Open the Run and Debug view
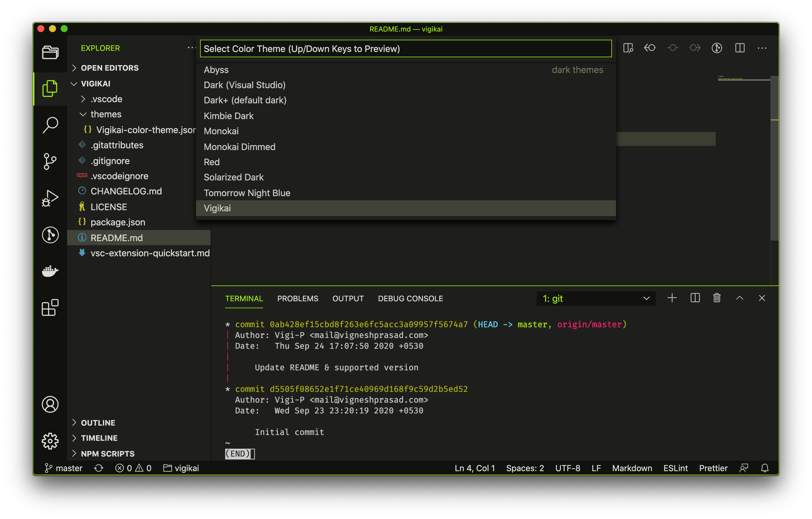 click(50, 198)
